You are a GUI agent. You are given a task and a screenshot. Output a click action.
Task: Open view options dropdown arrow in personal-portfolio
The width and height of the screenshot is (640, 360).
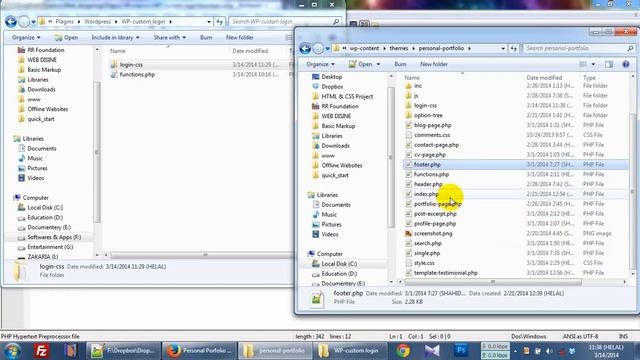(593, 64)
